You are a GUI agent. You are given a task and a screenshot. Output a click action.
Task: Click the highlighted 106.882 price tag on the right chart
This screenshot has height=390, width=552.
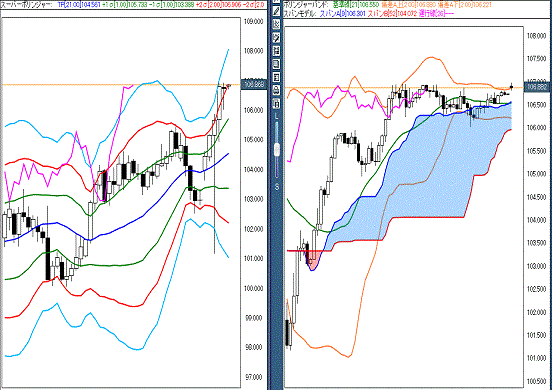click(x=538, y=87)
